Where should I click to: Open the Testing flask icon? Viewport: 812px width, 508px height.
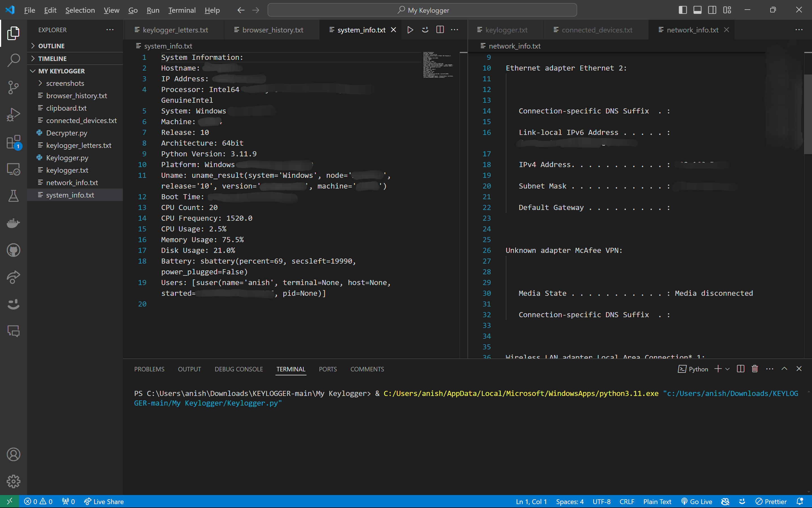pos(14,196)
